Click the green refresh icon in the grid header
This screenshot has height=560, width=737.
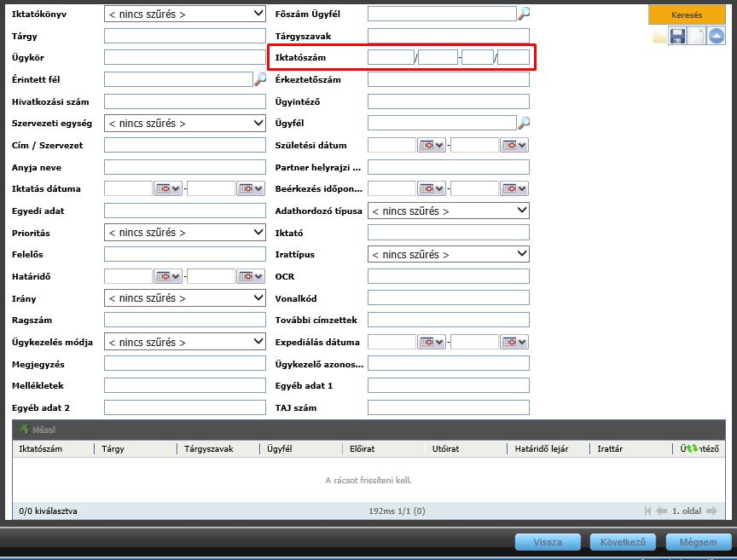693,448
